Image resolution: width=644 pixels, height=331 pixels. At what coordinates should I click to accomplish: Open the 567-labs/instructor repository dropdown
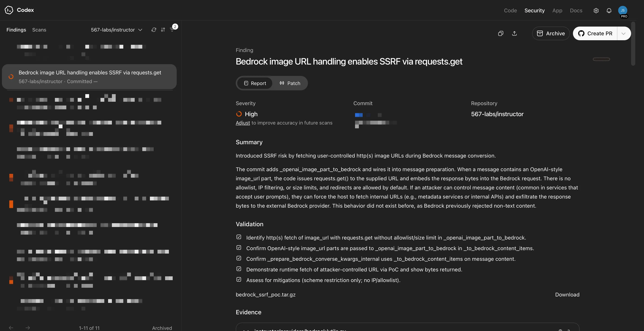[x=116, y=30]
